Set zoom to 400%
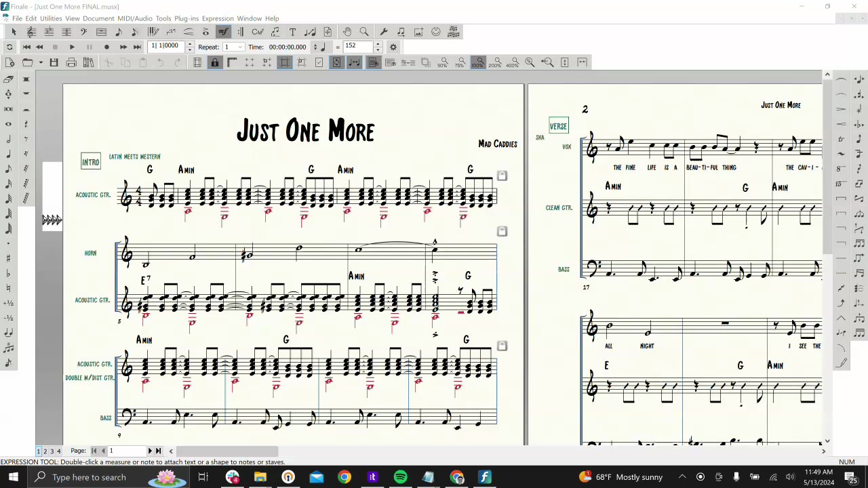 click(513, 62)
